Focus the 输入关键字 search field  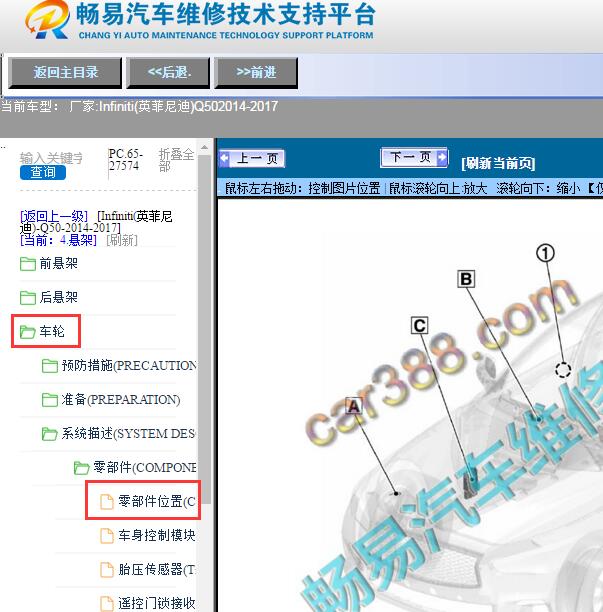51,158
